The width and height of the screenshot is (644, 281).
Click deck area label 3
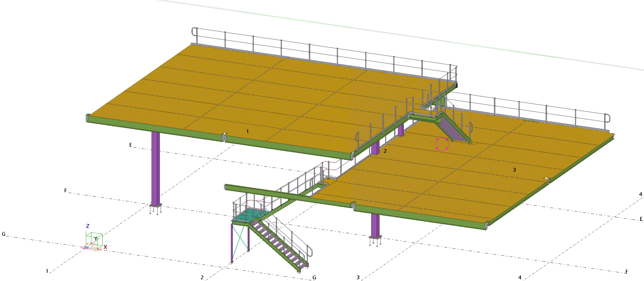click(514, 170)
